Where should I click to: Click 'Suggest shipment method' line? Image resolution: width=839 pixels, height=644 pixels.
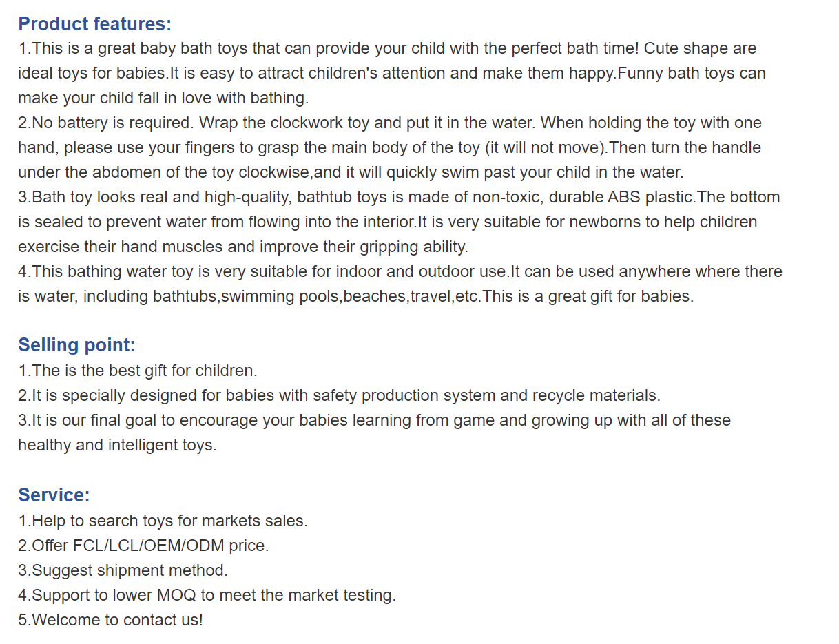click(123, 571)
